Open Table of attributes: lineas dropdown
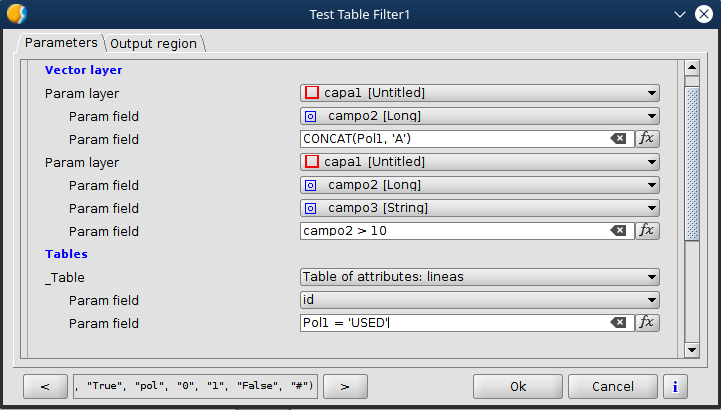 (x=479, y=277)
